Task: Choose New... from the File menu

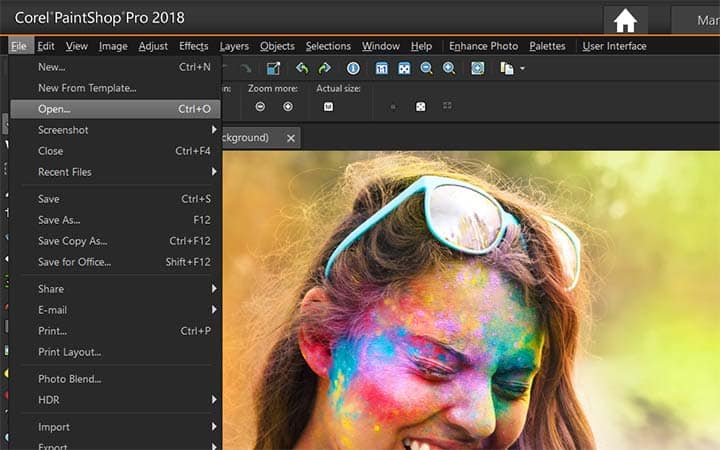Action: point(115,67)
